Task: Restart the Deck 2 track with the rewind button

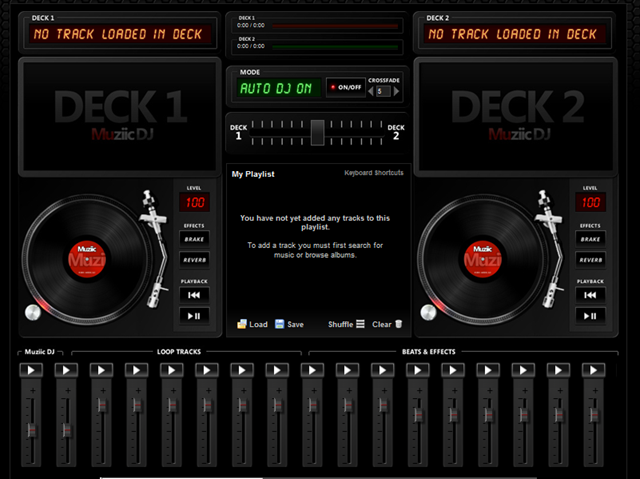Action: pos(590,295)
